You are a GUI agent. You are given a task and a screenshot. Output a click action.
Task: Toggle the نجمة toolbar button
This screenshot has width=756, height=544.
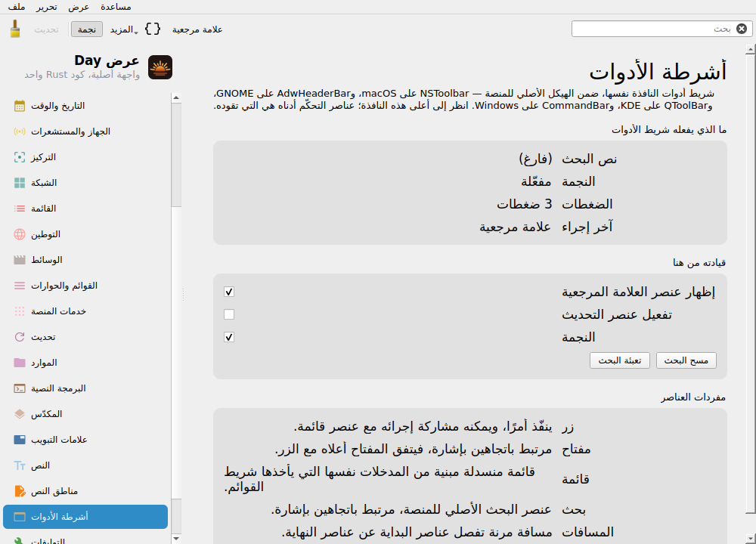pyautogui.click(x=87, y=29)
